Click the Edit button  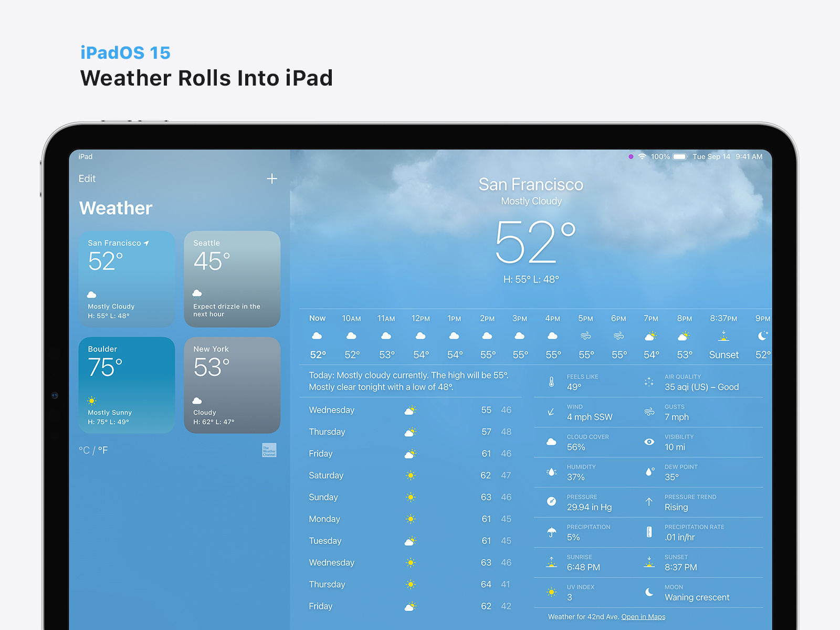(x=87, y=178)
